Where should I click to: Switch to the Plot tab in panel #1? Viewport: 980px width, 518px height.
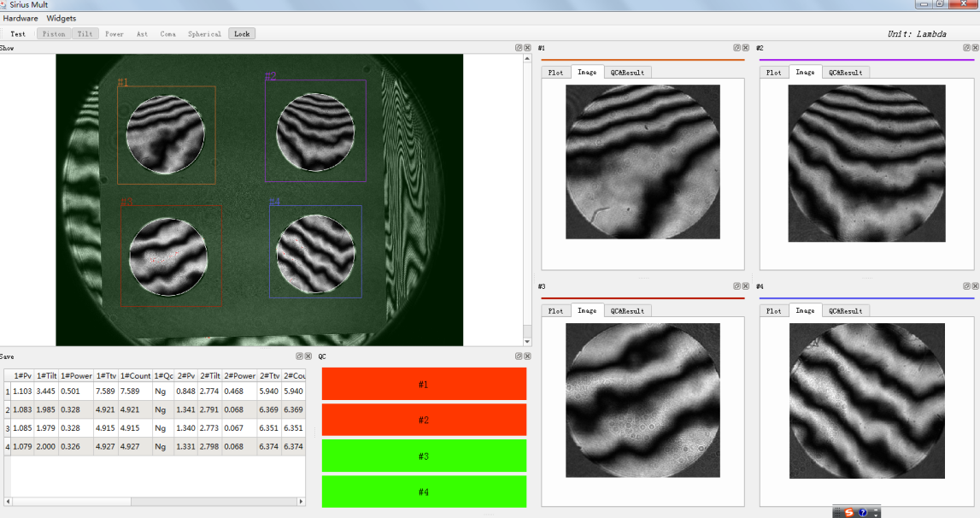(556, 73)
